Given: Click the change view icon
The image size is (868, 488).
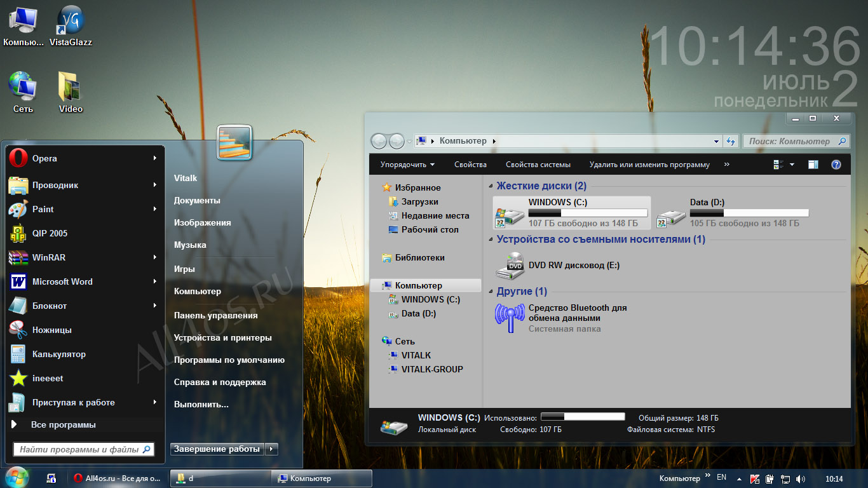Looking at the screenshot, I should point(778,165).
